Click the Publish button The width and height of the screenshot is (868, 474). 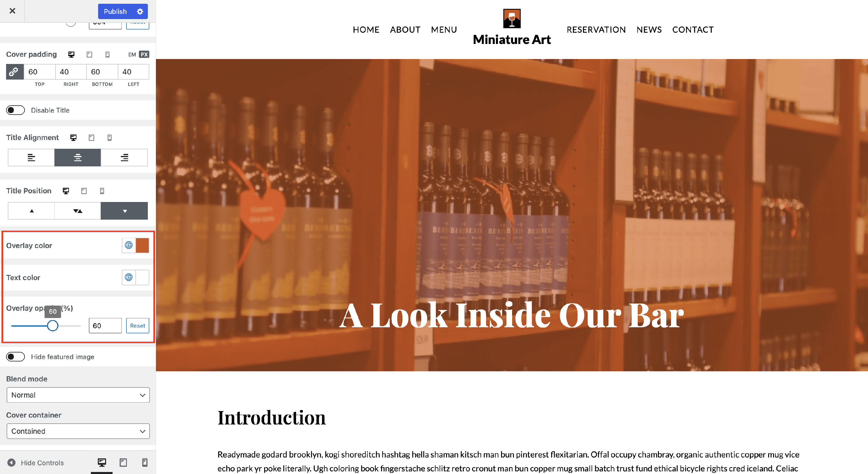pos(115,12)
